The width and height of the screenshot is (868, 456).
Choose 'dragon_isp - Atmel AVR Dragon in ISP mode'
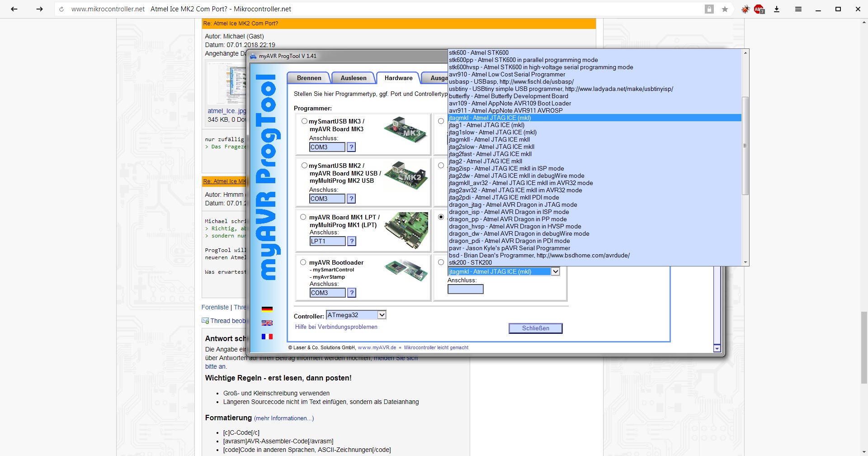(x=594, y=212)
